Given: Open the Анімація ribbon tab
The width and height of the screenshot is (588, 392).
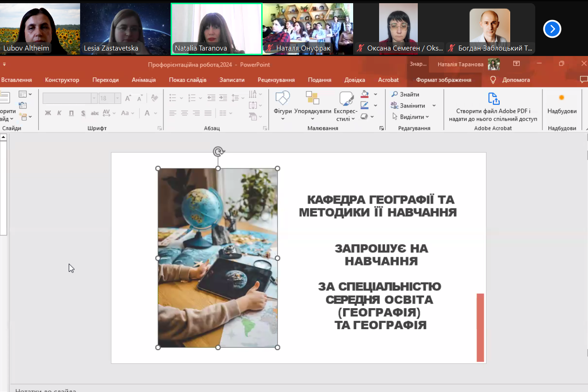Looking at the screenshot, I should coord(144,80).
